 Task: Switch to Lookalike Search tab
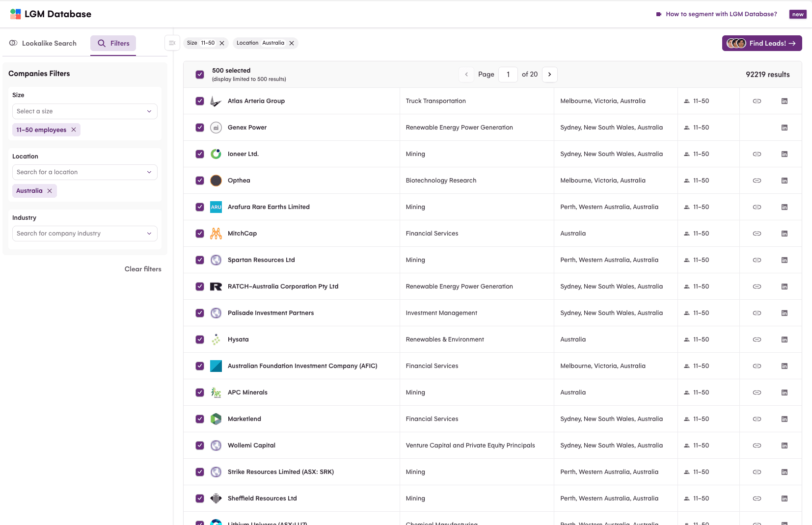tap(43, 43)
